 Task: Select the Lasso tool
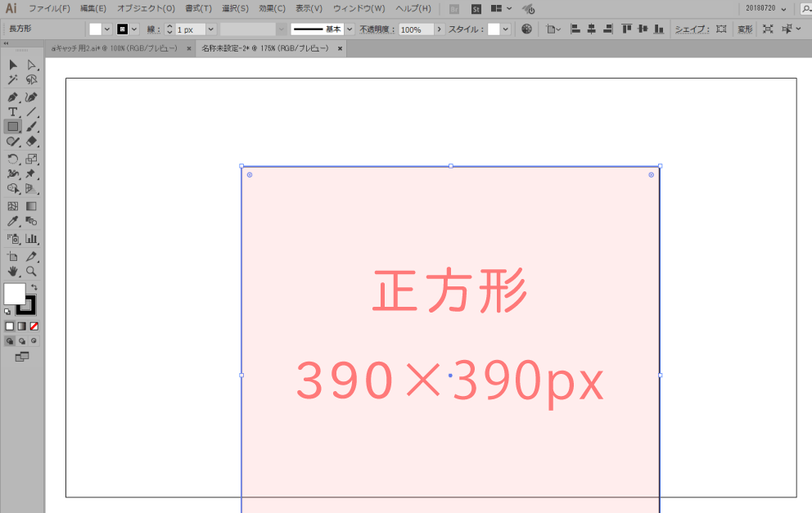click(x=31, y=79)
